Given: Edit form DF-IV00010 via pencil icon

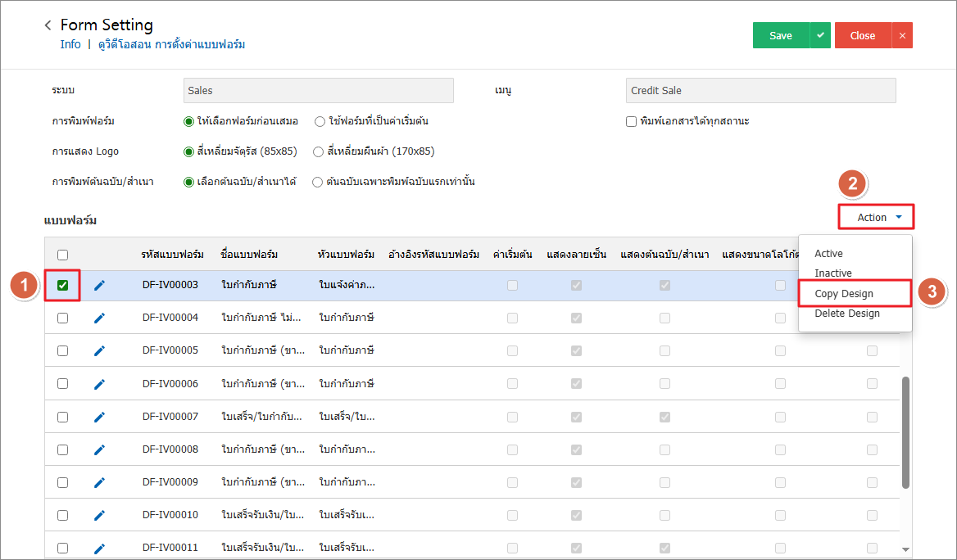Looking at the screenshot, I should tap(100, 515).
